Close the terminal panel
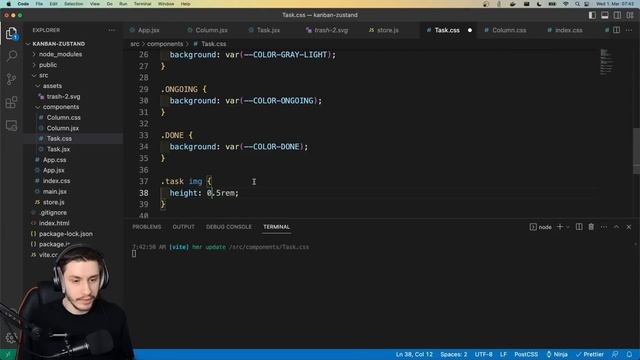The height and width of the screenshot is (360, 640). [x=629, y=227]
